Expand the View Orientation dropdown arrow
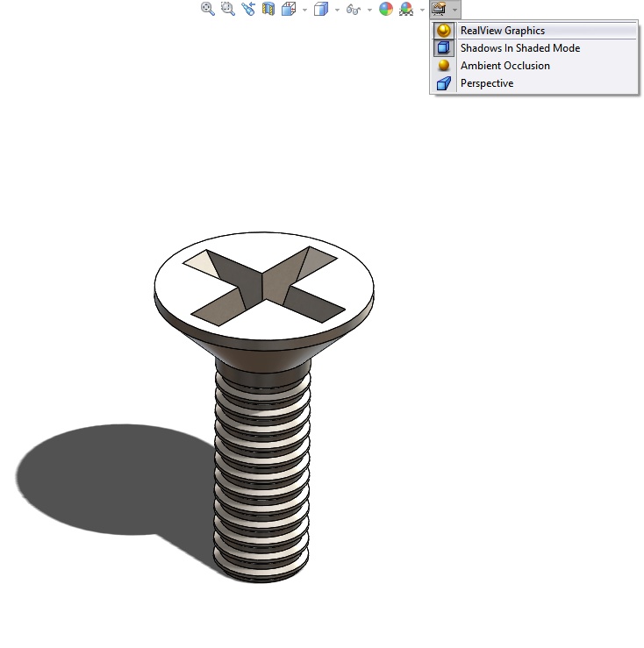Viewport: 644px width, 648px height. click(x=304, y=10)
